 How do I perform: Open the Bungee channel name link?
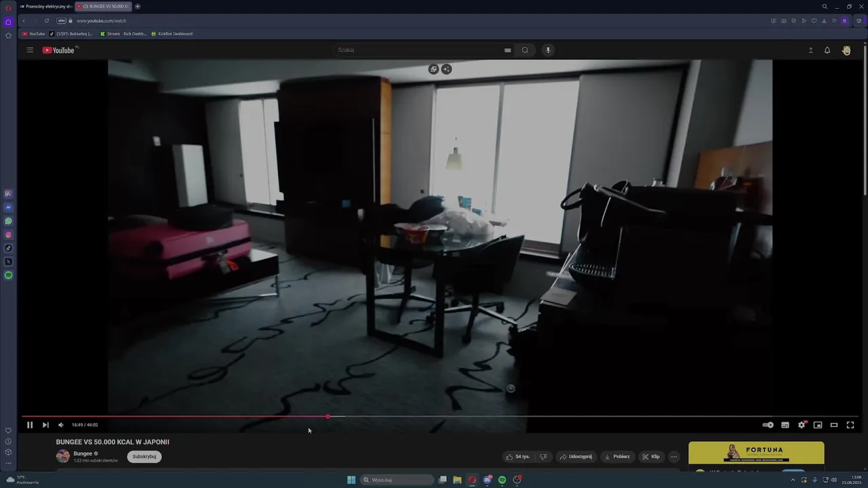(83, 453)
